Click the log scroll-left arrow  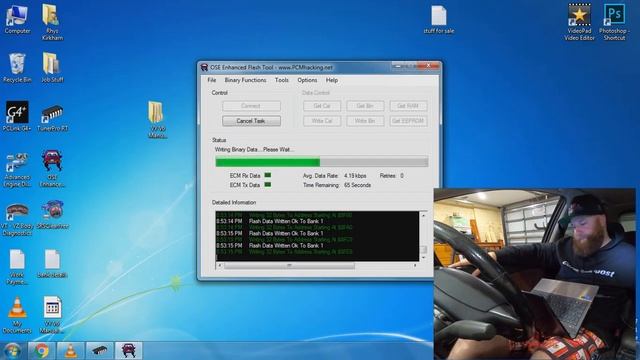[x=220, y=265]
